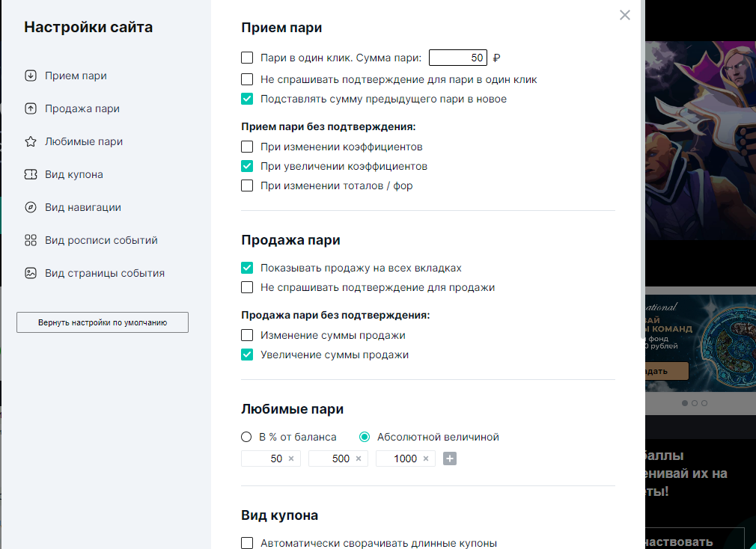756x549 pixels.
Task: Click the Вид купона section heading
Action: point(280,515)
